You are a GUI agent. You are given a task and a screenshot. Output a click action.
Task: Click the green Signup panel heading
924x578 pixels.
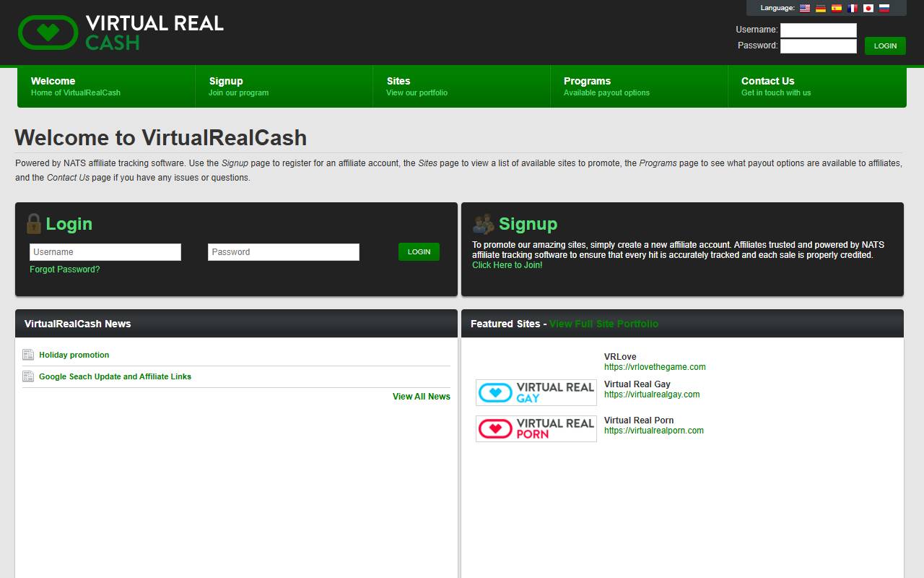click(x=528, y=224)
